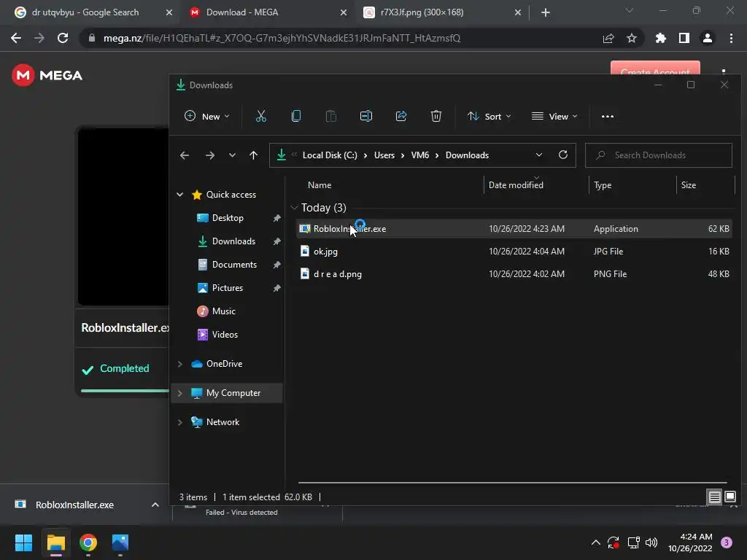Switch to the Google Search tab
The width and height of the screenshot is (747, 560).
tap(85, 12)
